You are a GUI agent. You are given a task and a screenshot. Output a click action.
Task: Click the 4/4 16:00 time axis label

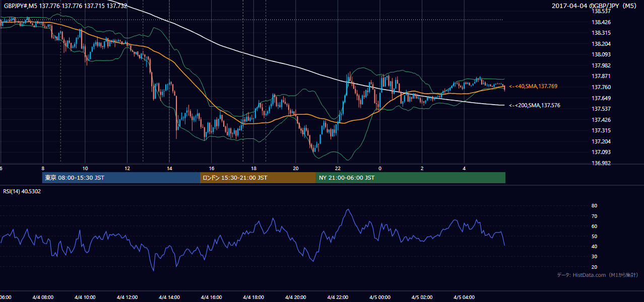(x=211, y=297)
